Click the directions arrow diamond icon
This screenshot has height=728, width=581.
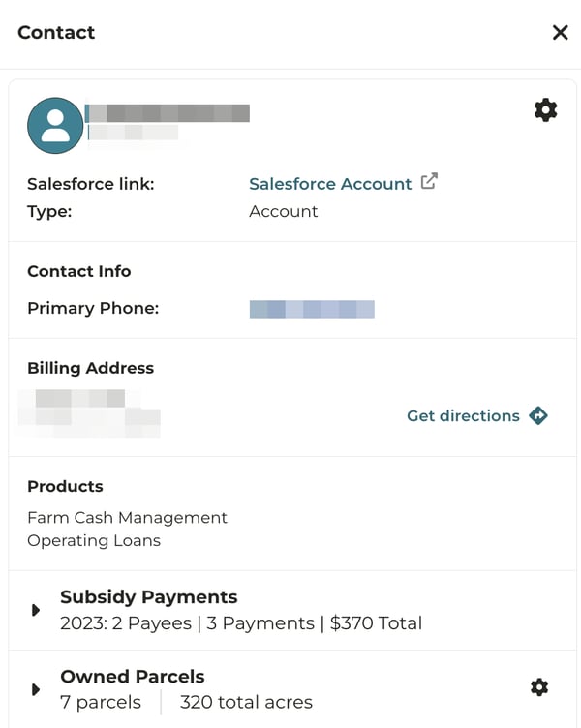click(538, 416)
